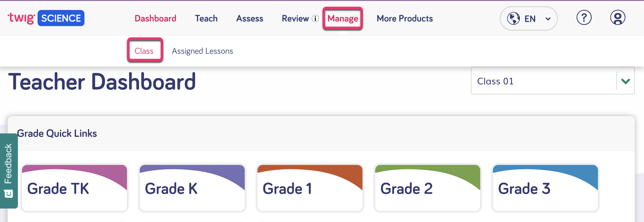Click the info icon next to Review
This screenshot has width=644, height=222.
tap(315, 19)
